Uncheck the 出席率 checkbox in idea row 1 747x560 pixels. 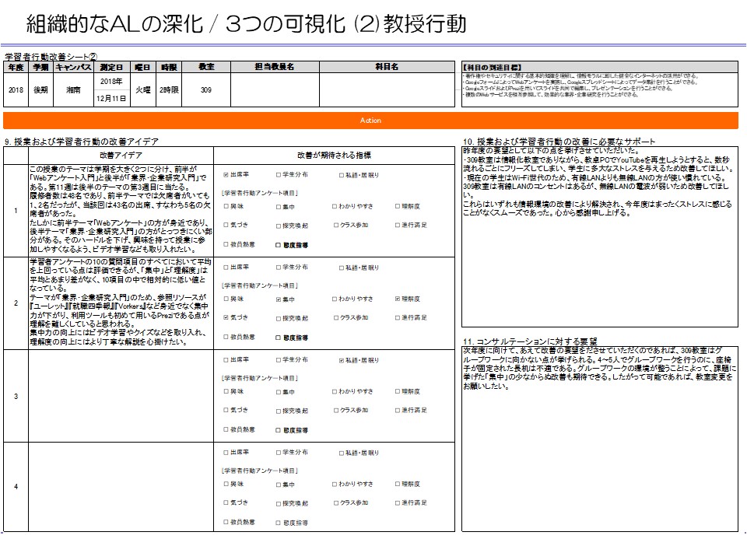(x=226, y=175)
